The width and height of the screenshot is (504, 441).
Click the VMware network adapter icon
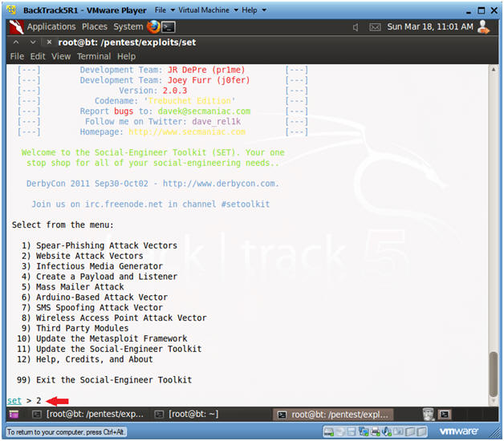pos(364,432)
